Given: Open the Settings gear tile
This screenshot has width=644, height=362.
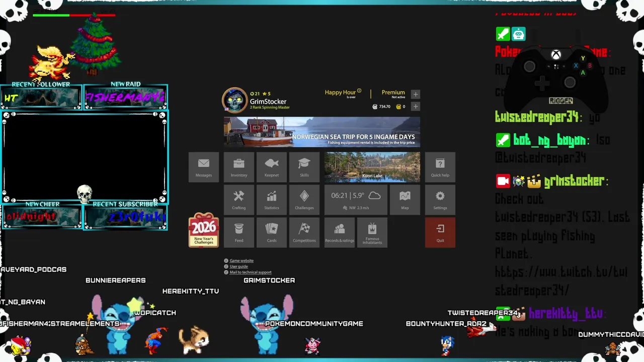Looking at the screenshot, I should click(x=440, y=200).
